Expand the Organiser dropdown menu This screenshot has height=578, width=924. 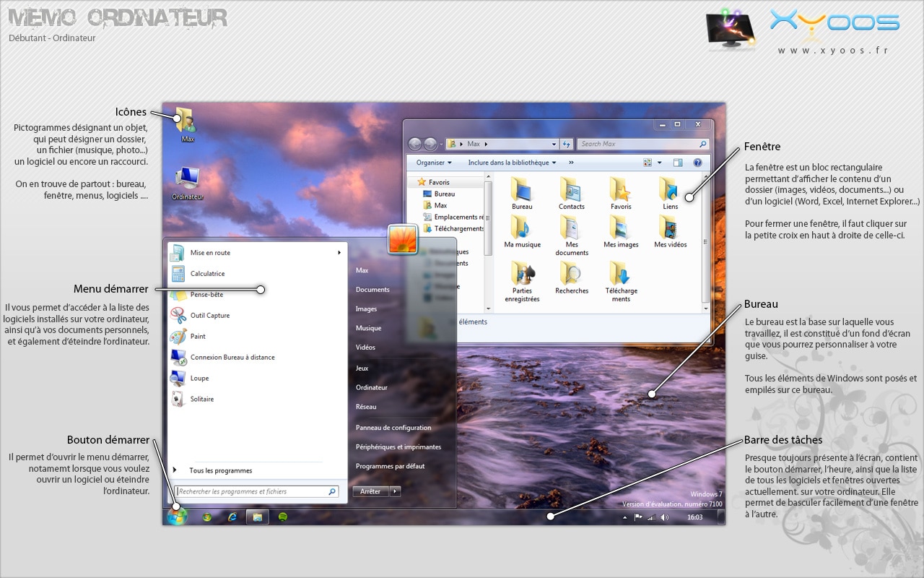[434, 163]
